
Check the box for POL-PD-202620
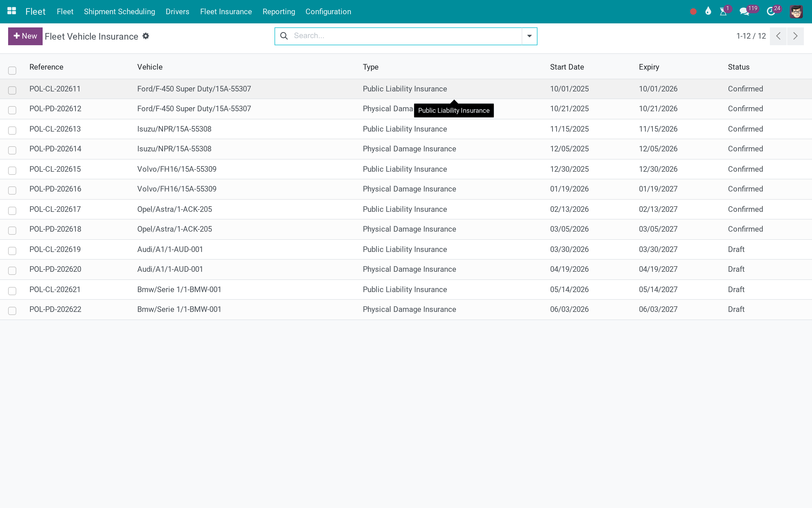[x=12, y=271]
